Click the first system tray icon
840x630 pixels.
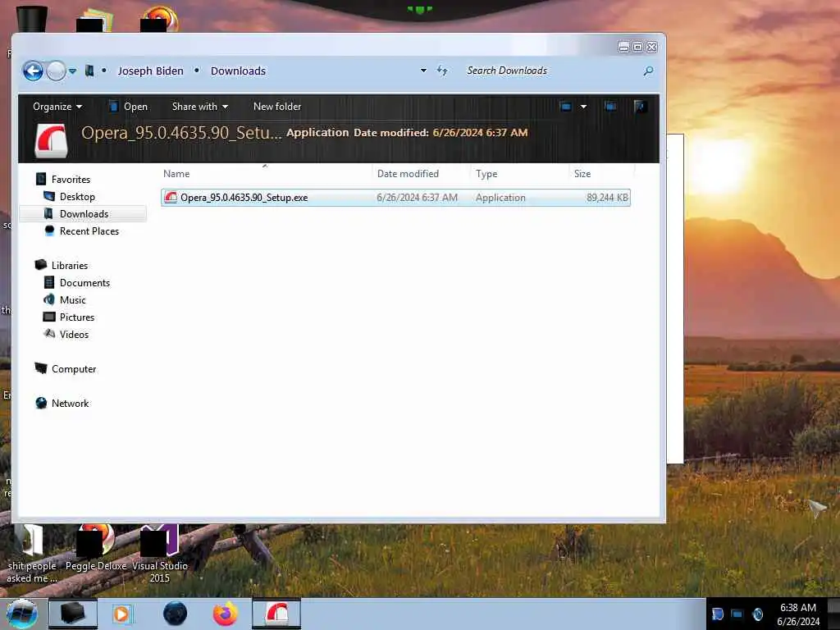tap(717, 614)
